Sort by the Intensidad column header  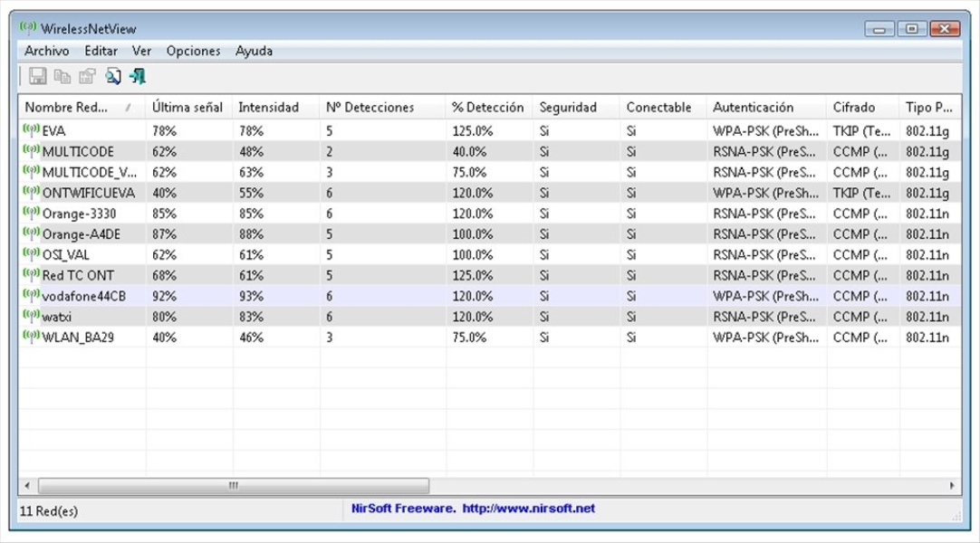(275, 108)
